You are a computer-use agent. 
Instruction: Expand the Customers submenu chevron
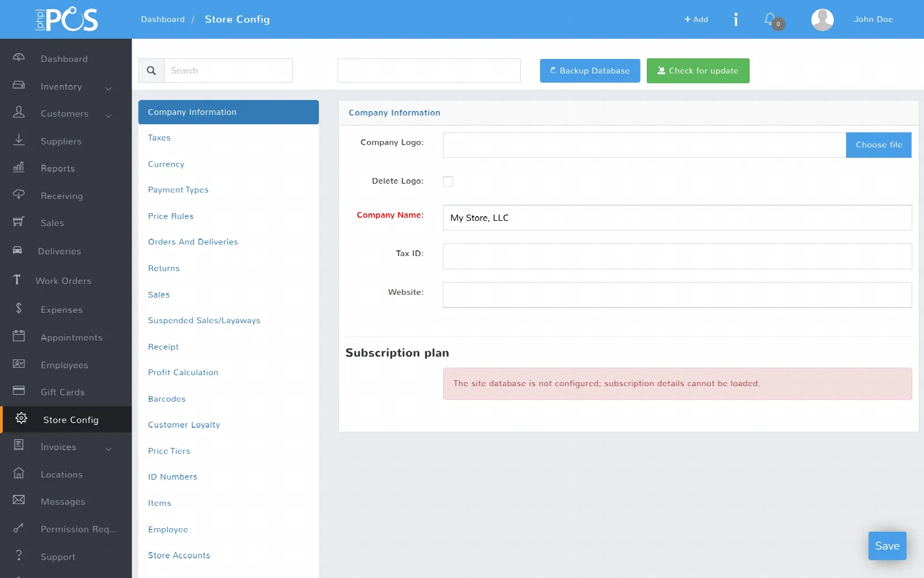click(x=109, y=115)
